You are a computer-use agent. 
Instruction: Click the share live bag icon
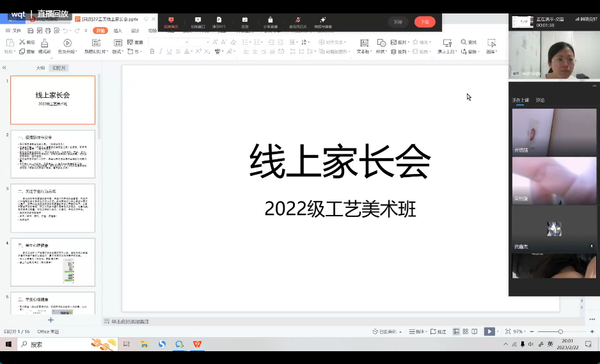pos(270,20)
